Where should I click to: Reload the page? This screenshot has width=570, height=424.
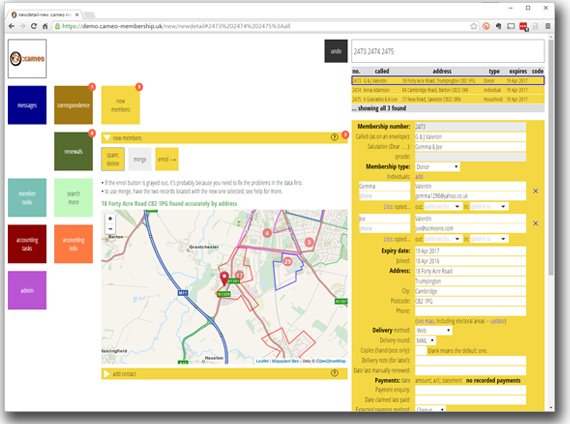point(34,26)
